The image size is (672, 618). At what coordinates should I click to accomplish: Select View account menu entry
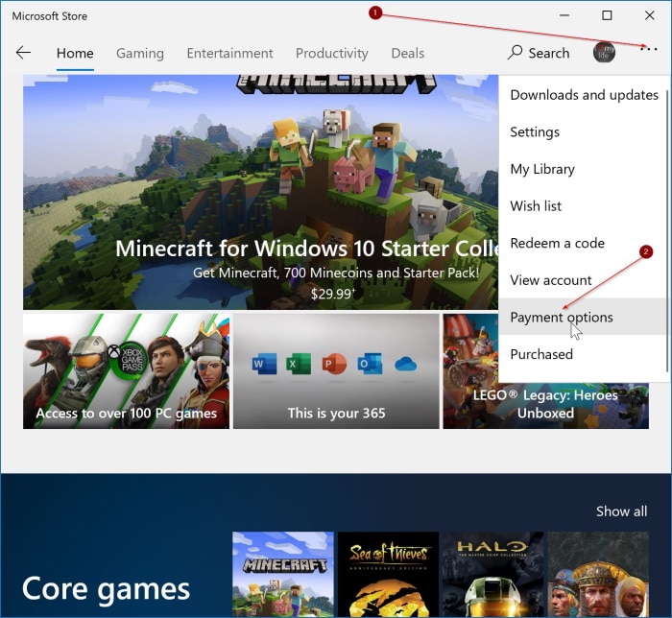pos(584,280)
